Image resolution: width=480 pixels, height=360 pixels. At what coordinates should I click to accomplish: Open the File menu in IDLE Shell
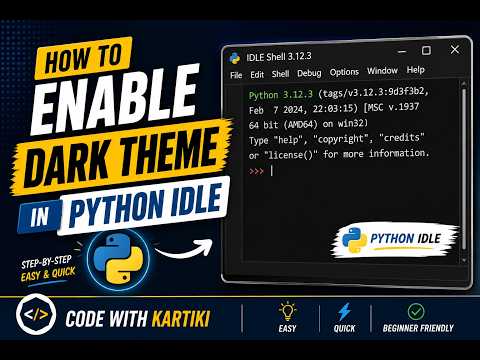(x=236, y=75)
